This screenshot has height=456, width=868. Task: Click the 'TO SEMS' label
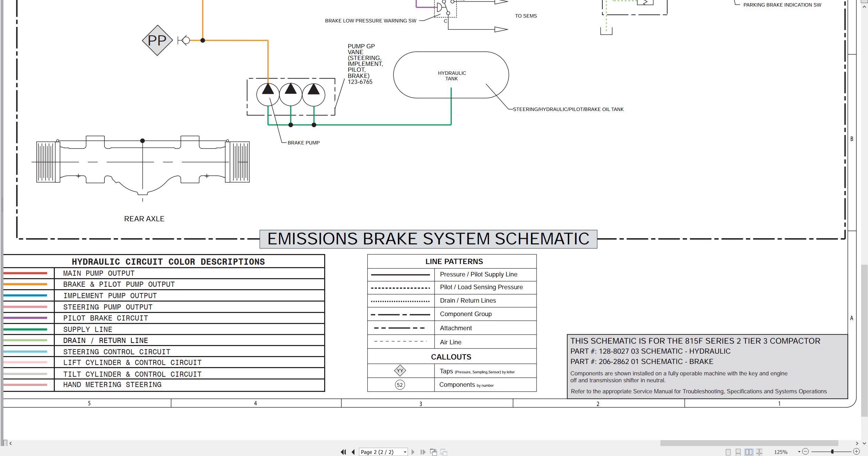pyautogui.click(x=526, y=16)
